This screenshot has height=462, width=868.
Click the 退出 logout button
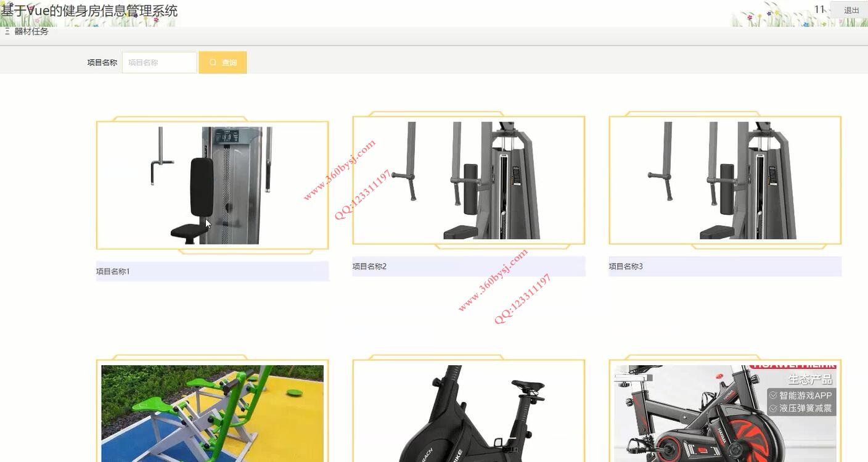pos(851,10)
